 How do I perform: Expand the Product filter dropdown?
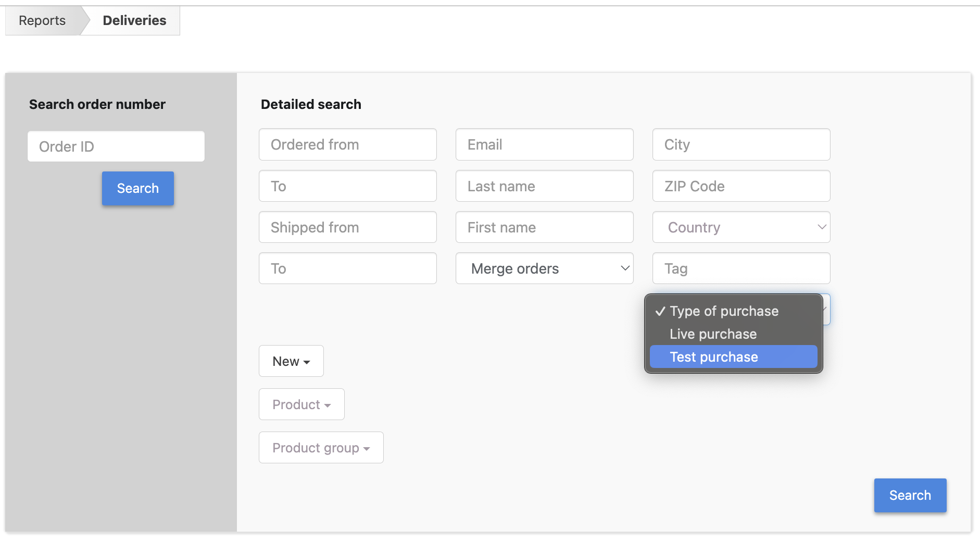(x=301, y=404)
